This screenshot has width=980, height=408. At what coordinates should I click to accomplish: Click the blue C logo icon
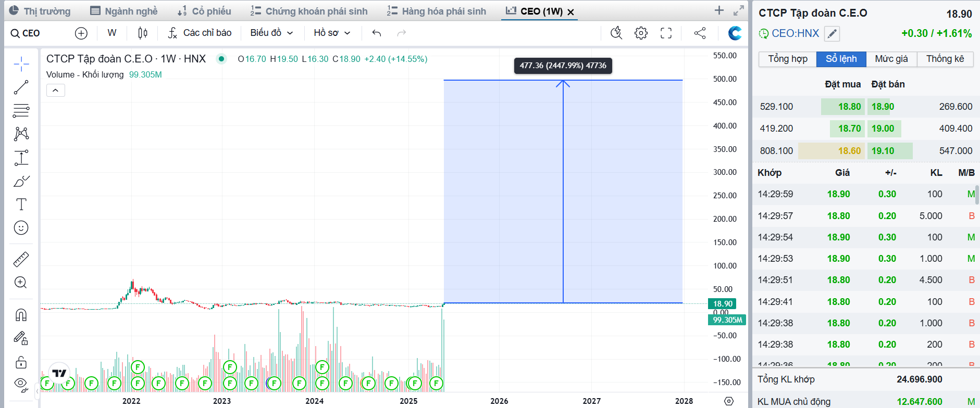(735, 33)
